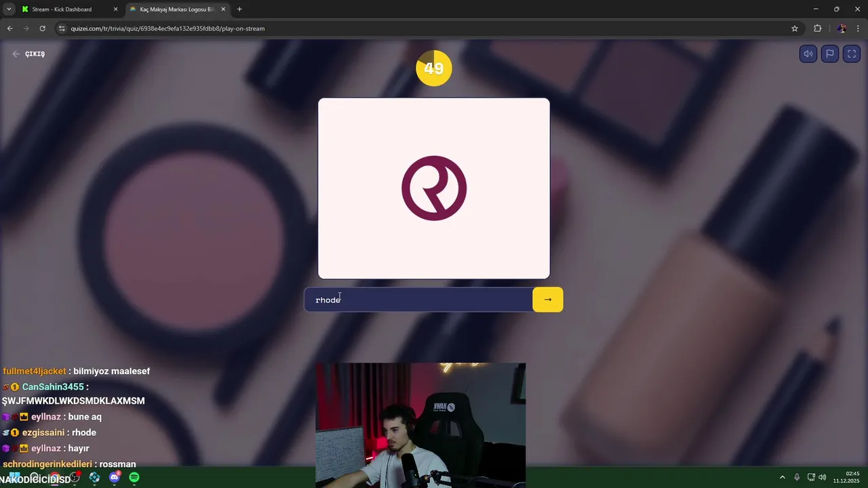Open Discord from the taskbar
The image size is (868, 488).
[x=115, y=477]
